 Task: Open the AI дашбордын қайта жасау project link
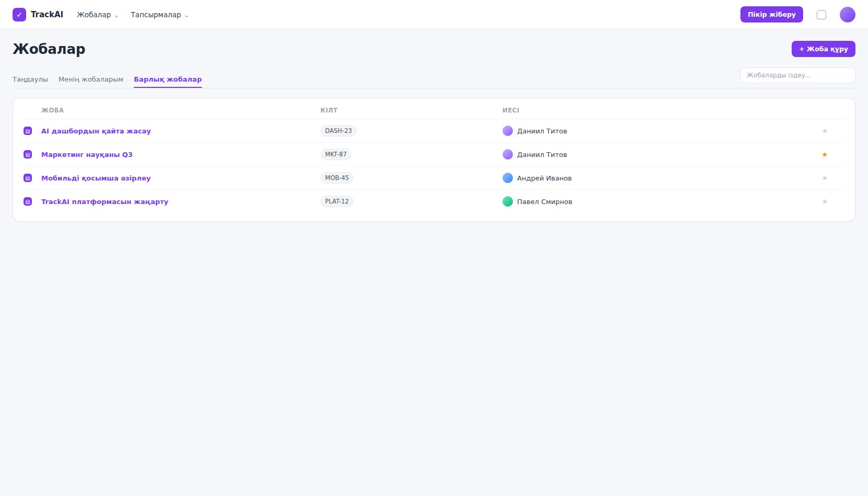click(96, 131)
